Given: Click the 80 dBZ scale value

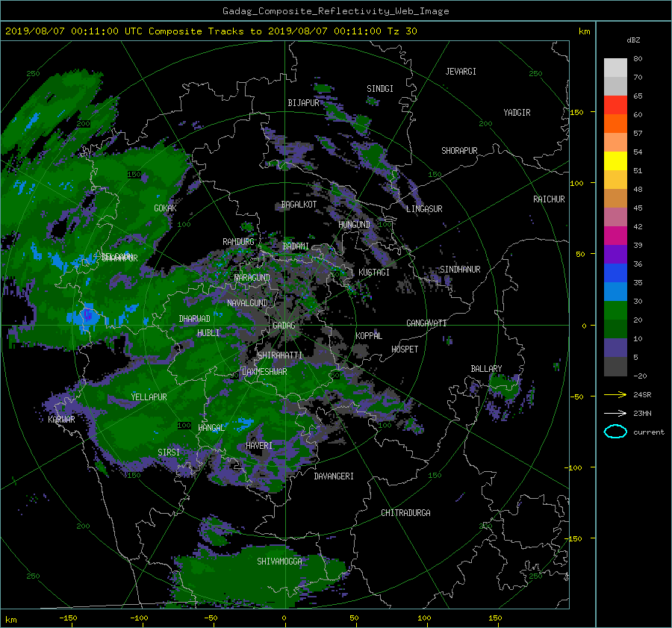Looking at the screenshot, I should [638, 59].
